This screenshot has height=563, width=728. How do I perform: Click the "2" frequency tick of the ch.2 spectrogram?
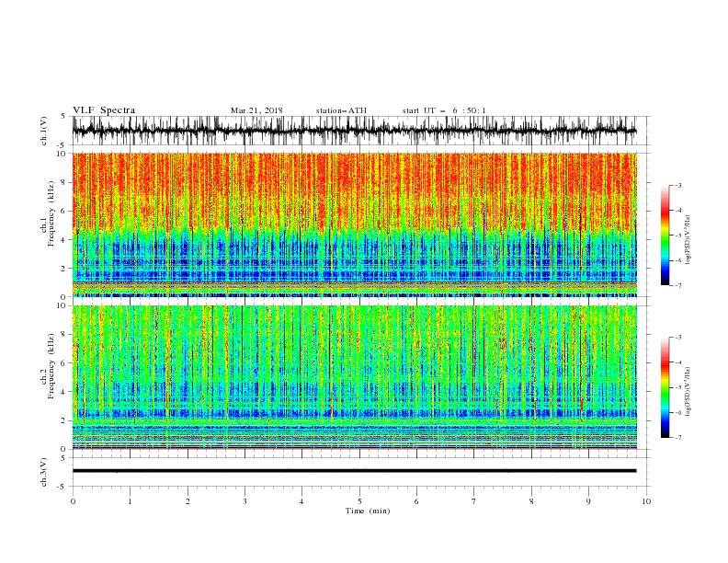[63, 420]
